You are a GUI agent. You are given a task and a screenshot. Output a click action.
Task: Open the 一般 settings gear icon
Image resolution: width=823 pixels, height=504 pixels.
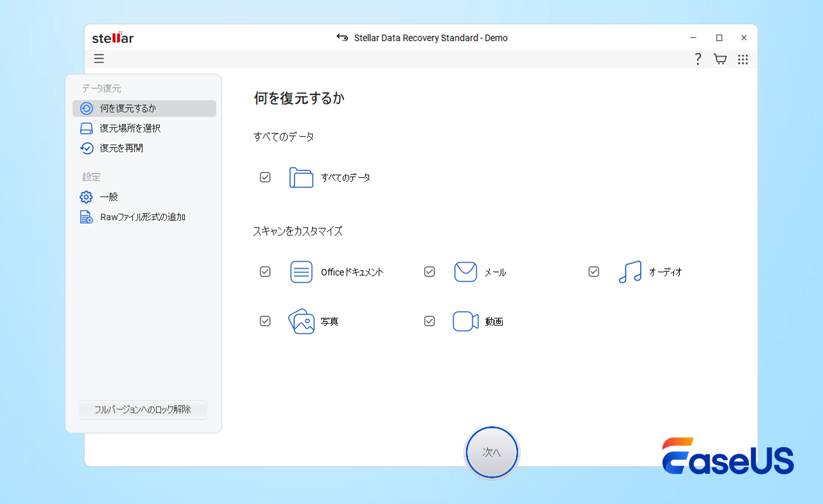tap(86, 197)
